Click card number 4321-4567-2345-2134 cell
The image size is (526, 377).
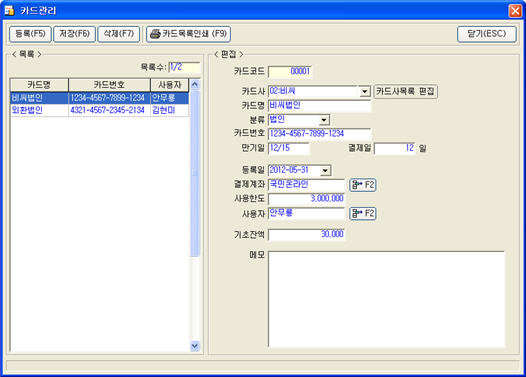click(x=108, y=110)
